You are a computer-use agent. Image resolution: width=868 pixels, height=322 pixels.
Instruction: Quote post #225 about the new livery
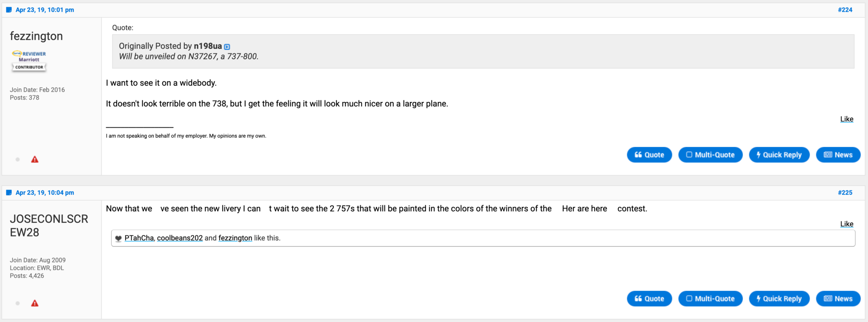[649, 299]
